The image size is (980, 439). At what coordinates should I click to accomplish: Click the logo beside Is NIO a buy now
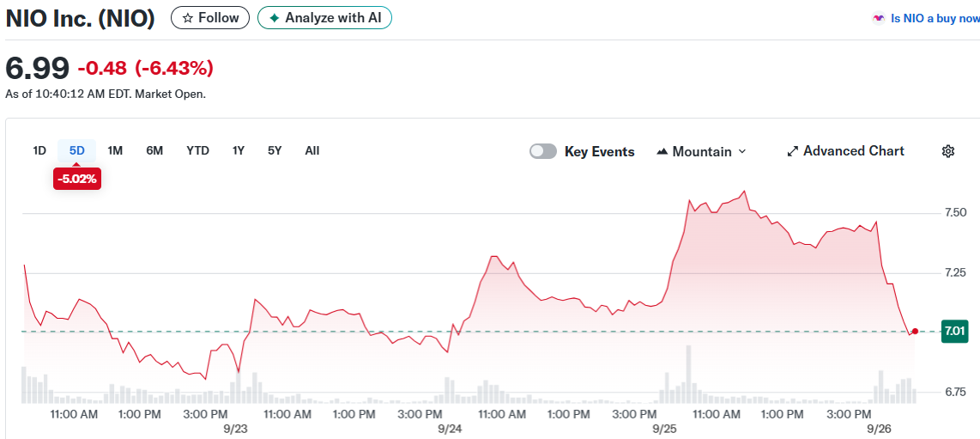click(879, 19)
